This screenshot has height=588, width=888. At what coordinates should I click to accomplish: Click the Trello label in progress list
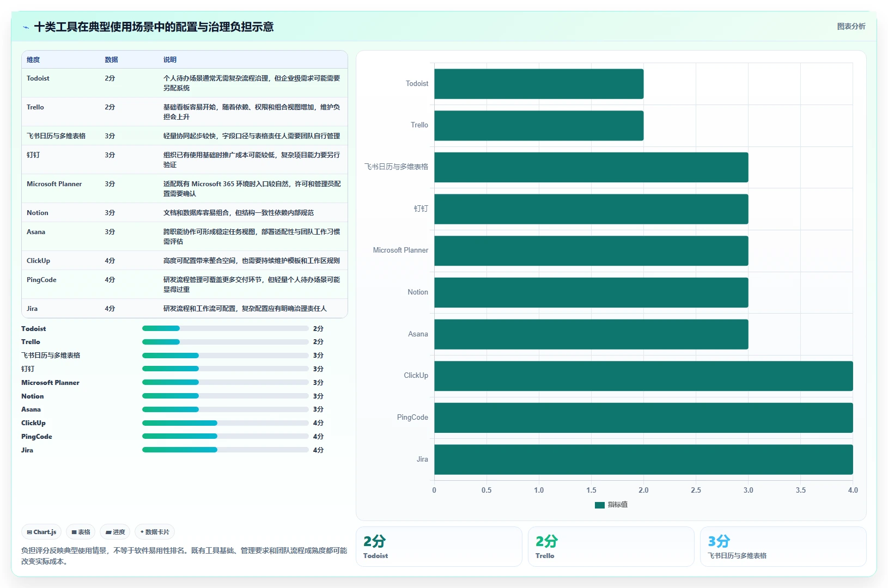tap(31, 342)
